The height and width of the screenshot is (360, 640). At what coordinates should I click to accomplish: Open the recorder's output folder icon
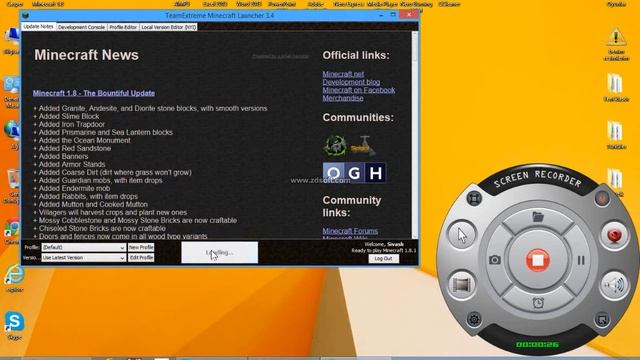tap(538, 216)
